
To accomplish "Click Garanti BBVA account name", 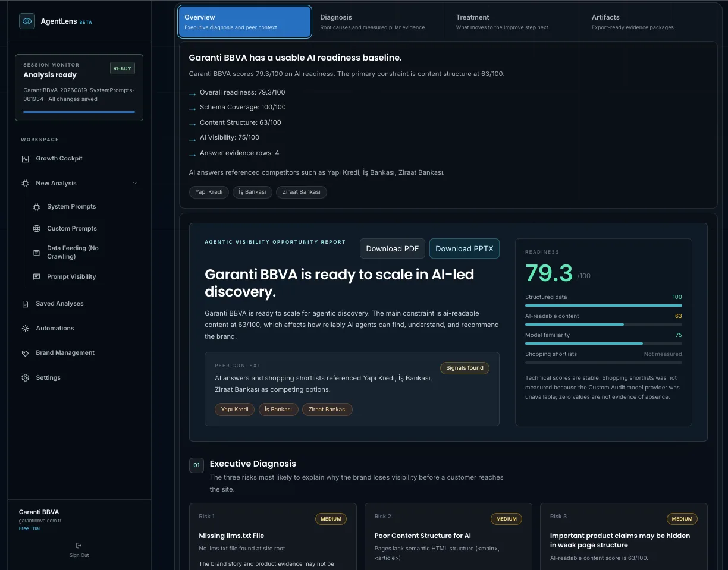I will [39, 512].
